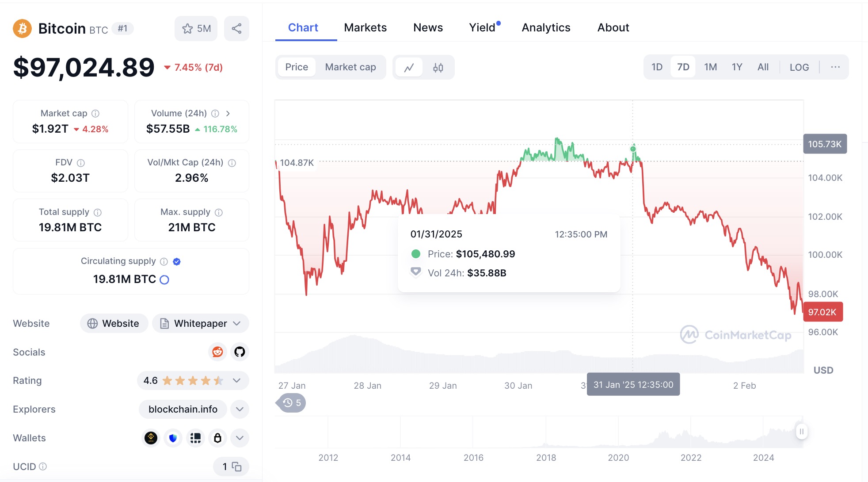Image resolution: width=868 pixels, height=482 pixels.
Task: Expand the Whitepaper dropdown
Action: 201,323
